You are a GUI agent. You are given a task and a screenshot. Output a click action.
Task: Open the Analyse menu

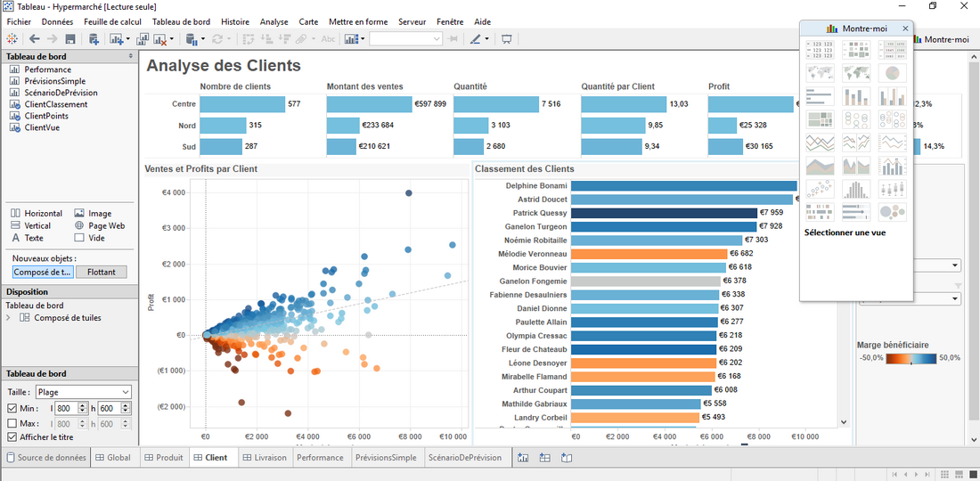[274, 21]
